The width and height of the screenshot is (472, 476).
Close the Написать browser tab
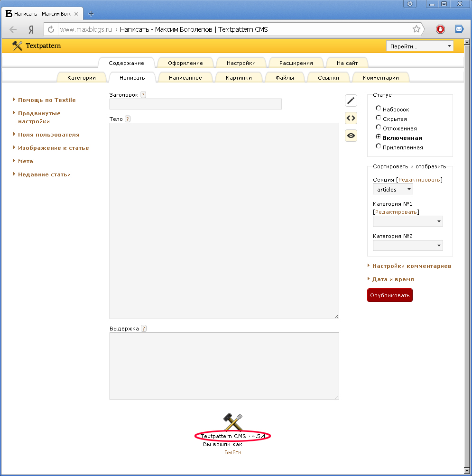76,14
